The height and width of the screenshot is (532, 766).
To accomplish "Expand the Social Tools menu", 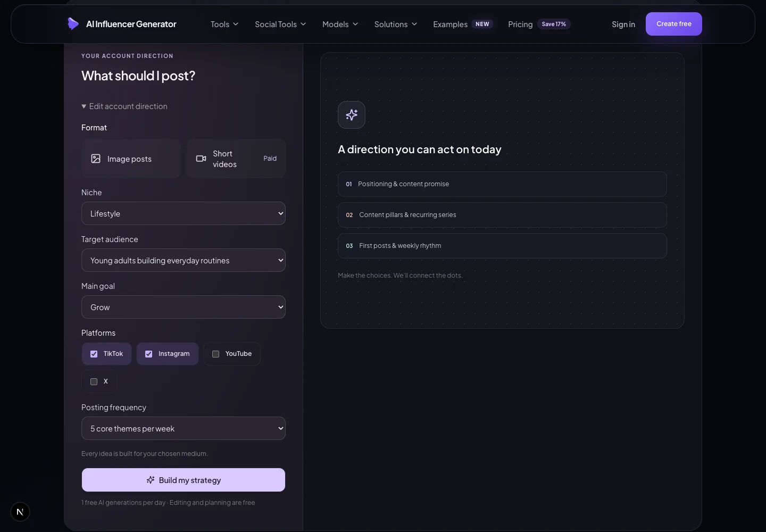I will (280, 24).
